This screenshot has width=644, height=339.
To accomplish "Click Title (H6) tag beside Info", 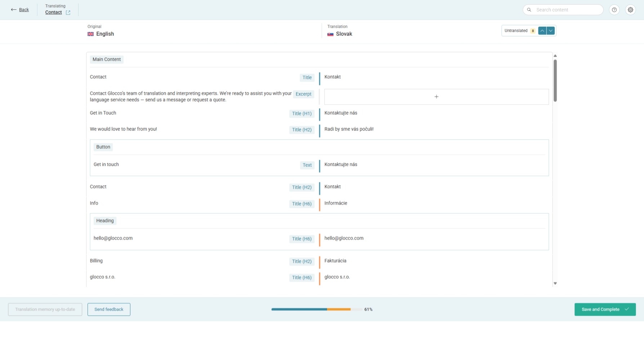I will click(302, 204).
